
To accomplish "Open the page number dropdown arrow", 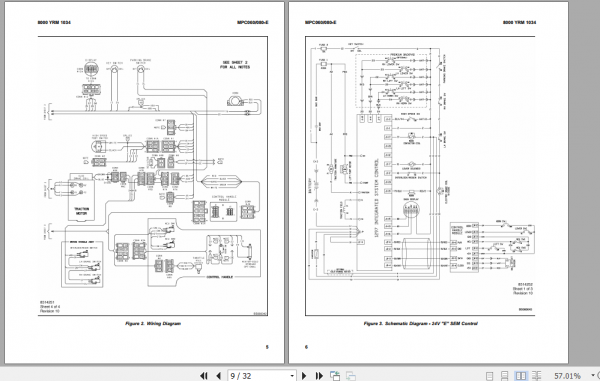I will click(292, 376).
